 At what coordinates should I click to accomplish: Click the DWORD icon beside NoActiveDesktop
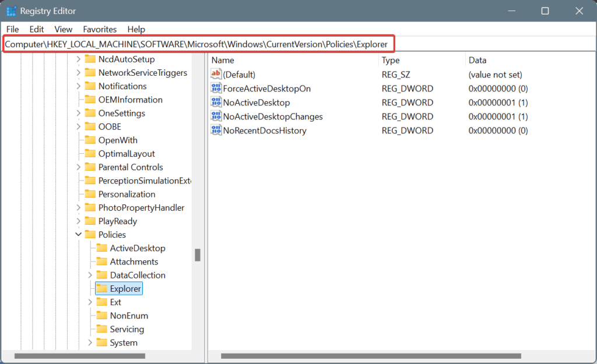(216, 103)
